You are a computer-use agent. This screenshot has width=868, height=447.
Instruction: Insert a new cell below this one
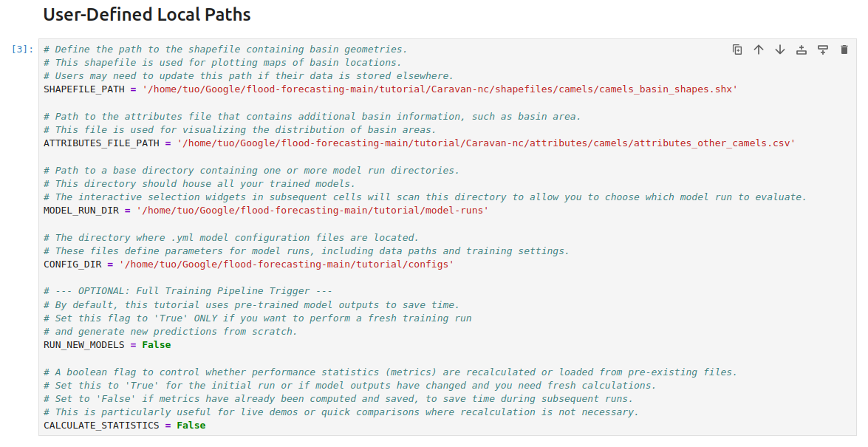click(823, 50)
